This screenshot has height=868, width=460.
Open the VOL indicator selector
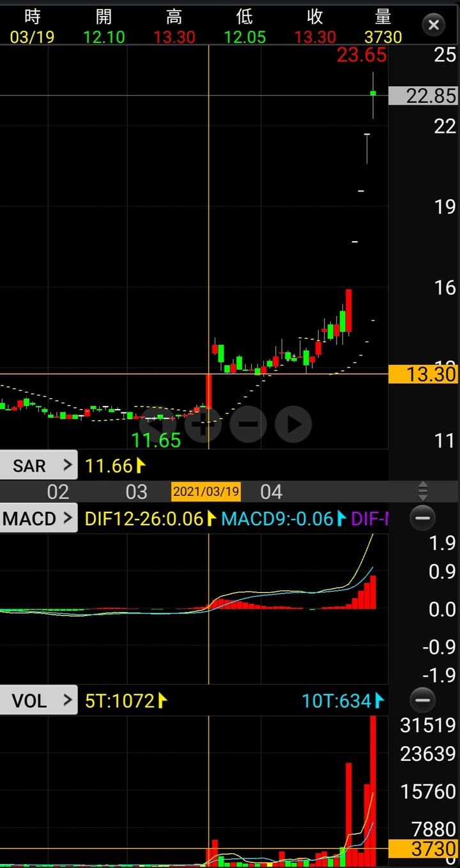point(38,701)
